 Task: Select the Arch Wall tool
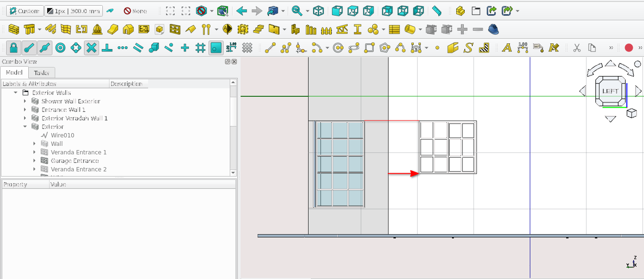click(14, 30)
